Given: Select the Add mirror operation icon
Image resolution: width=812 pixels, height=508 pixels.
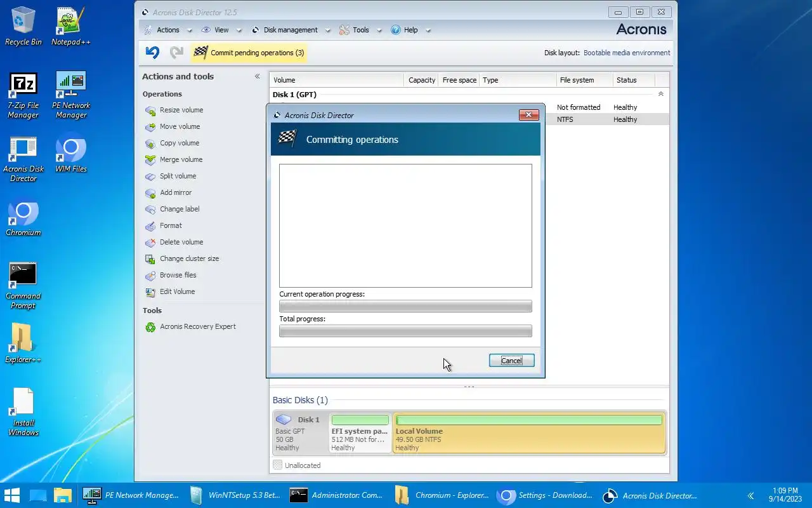Looking at the screenshot, I should pos(150,193).
